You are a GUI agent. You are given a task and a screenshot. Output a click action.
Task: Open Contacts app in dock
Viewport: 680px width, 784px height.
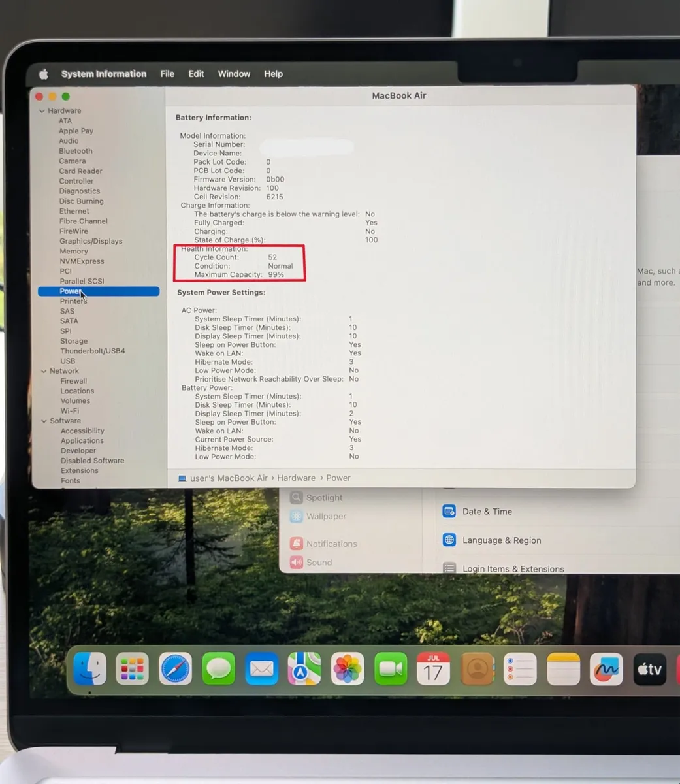click(478, 669)
